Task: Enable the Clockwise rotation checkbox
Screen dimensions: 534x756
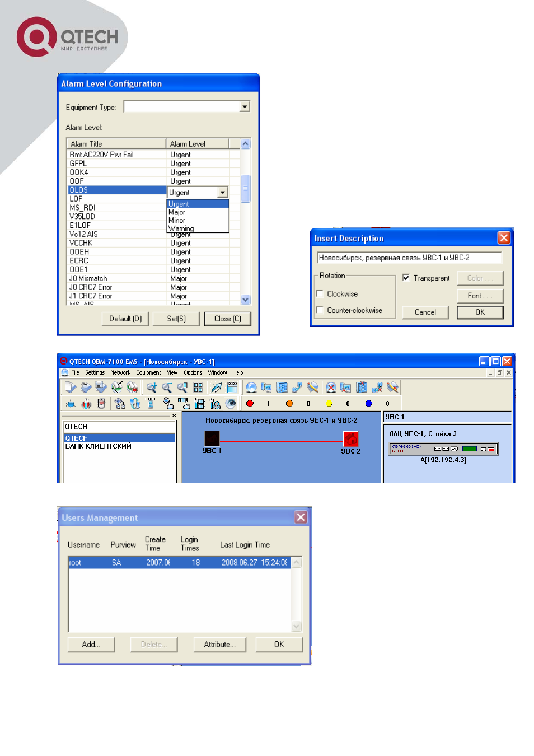Action: pyautogui.click(x=320, y=293)
